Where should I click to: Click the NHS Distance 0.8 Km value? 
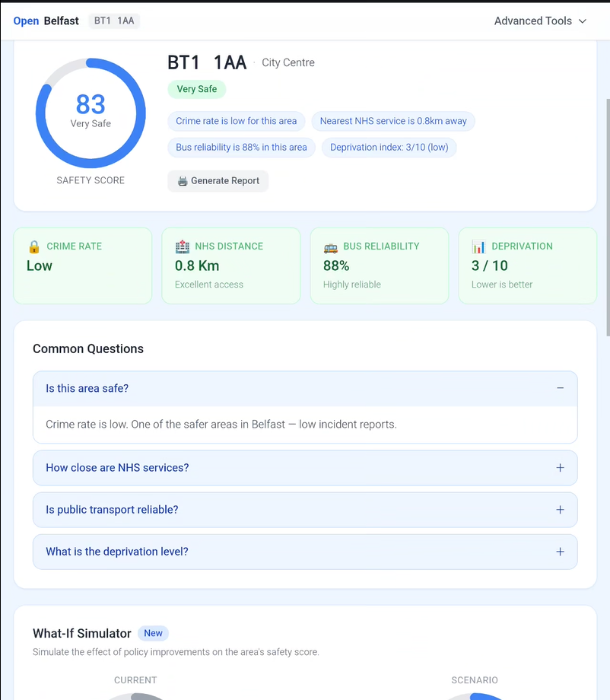click(x=197, y=266)
